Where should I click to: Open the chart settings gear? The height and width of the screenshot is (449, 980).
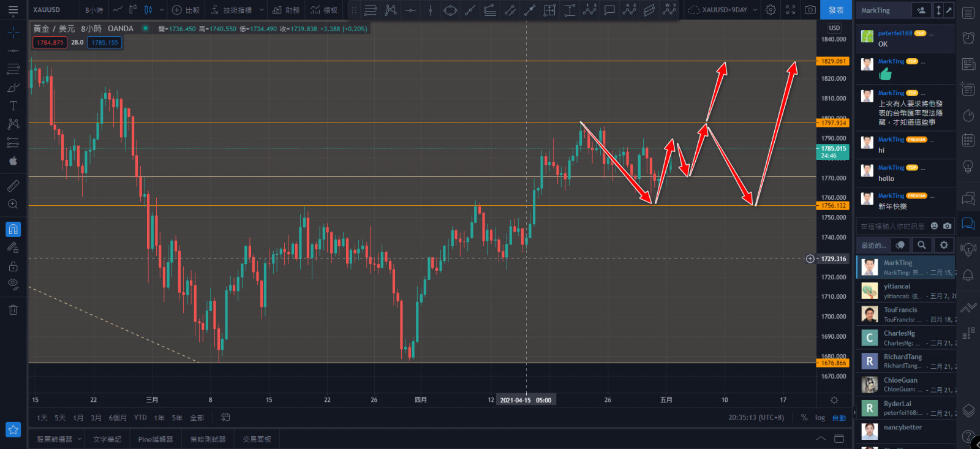click(x=771, y=10)
